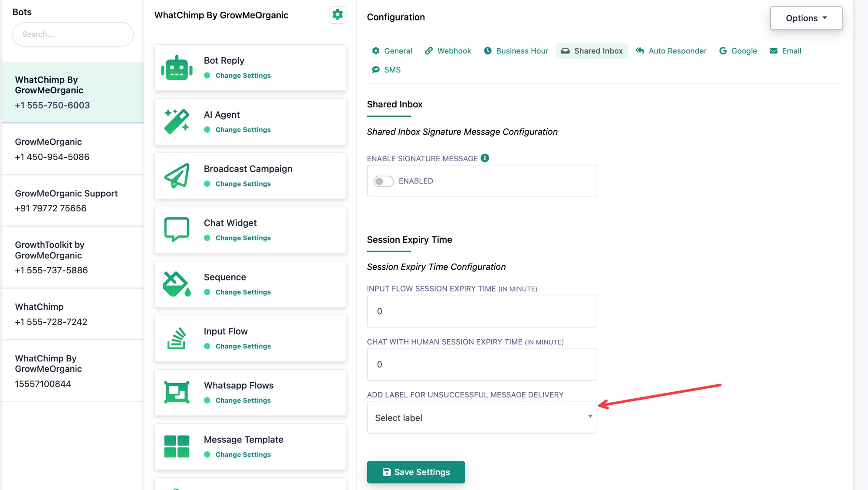
Task: Select bot with number 15557100844
Action: click(x=73, y=371)
